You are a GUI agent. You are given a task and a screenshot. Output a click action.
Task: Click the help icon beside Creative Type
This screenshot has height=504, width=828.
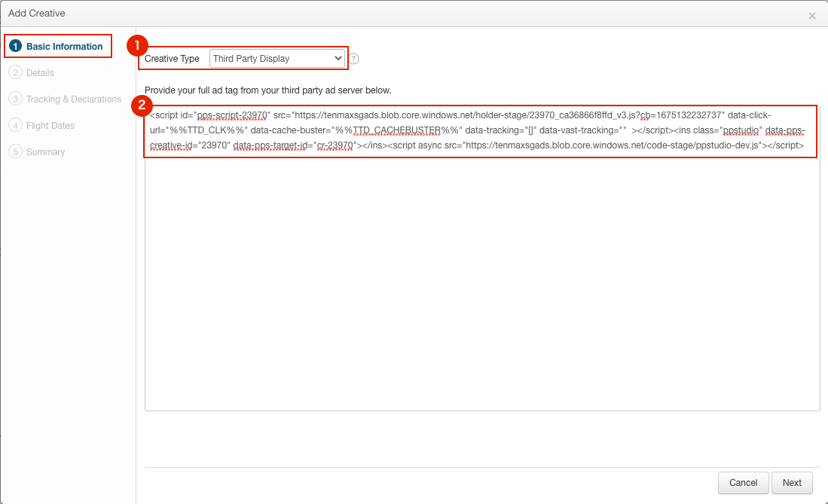pos(354,59)
